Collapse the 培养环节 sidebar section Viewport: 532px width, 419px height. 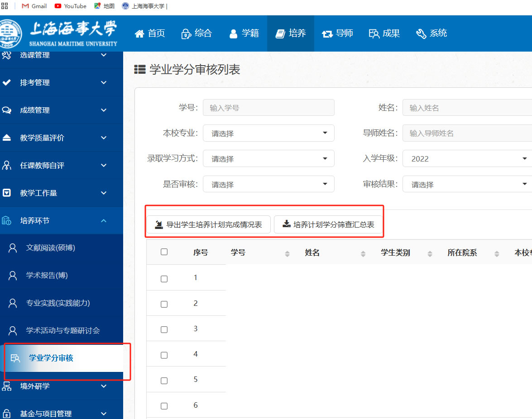pos(62,221)
